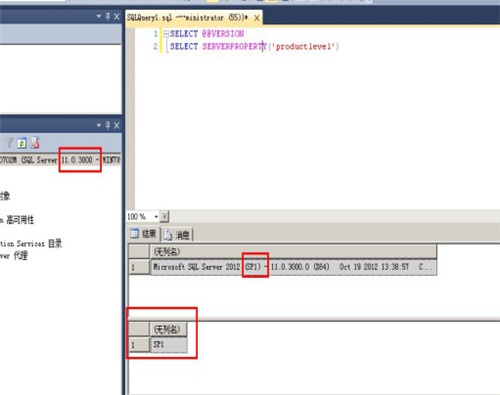Open the upper-left panel's window position dropdown
The height and width of the screenshot is (395, 500).
point(99,16)
